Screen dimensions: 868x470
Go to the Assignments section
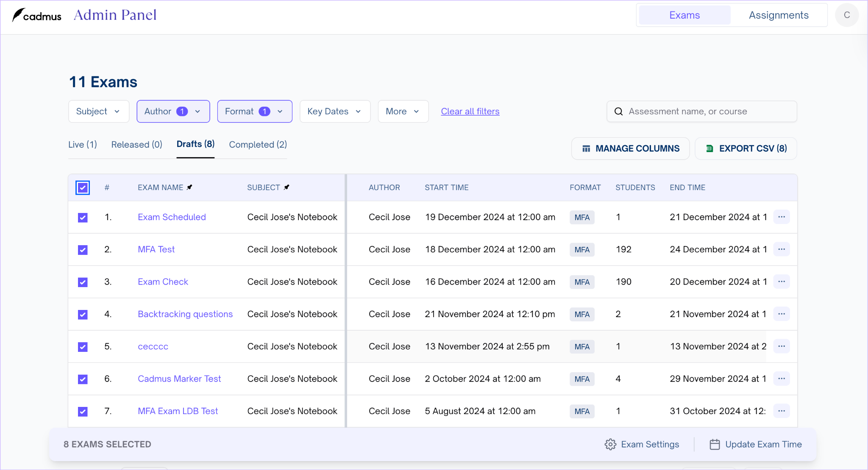coord(778,15)
